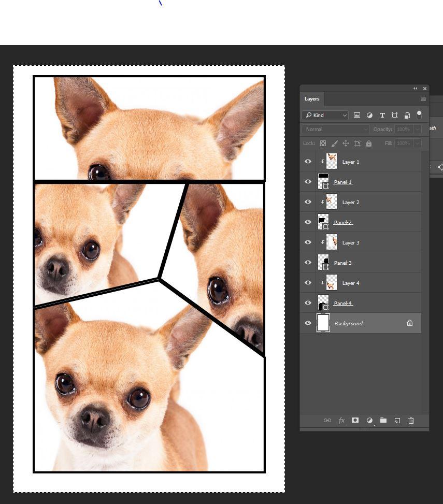Viewport: 443px width, 504px height.
Task: Click Panel-3 shape thumbnail
Action: 323,262
